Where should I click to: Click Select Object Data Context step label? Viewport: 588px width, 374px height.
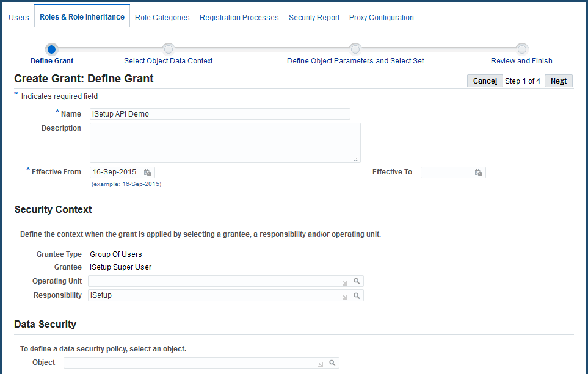click(x=169, y=61)
